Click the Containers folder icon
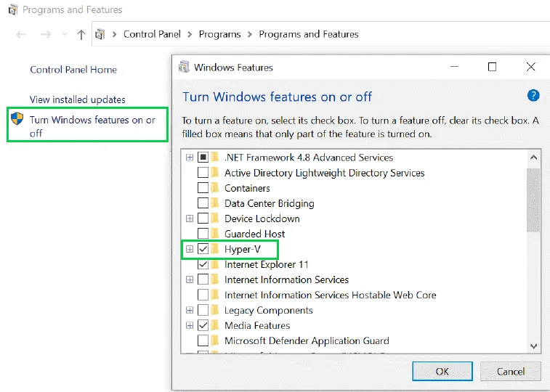550x392 pixels. coord(215,188)
